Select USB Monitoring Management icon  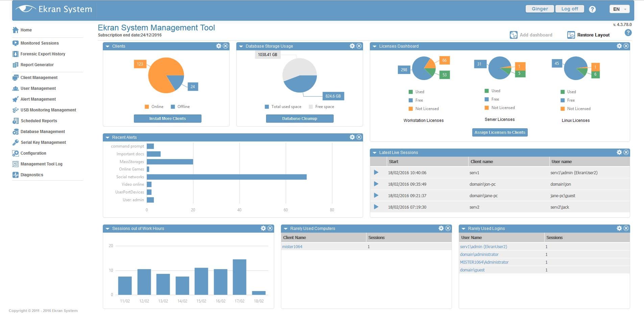16,110
